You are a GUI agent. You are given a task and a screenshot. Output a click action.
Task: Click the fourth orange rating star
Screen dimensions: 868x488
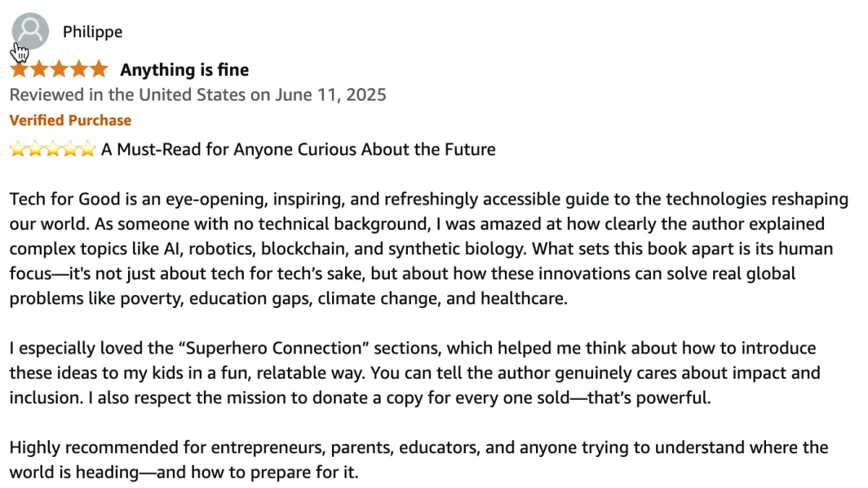click(x=78, y=69)
